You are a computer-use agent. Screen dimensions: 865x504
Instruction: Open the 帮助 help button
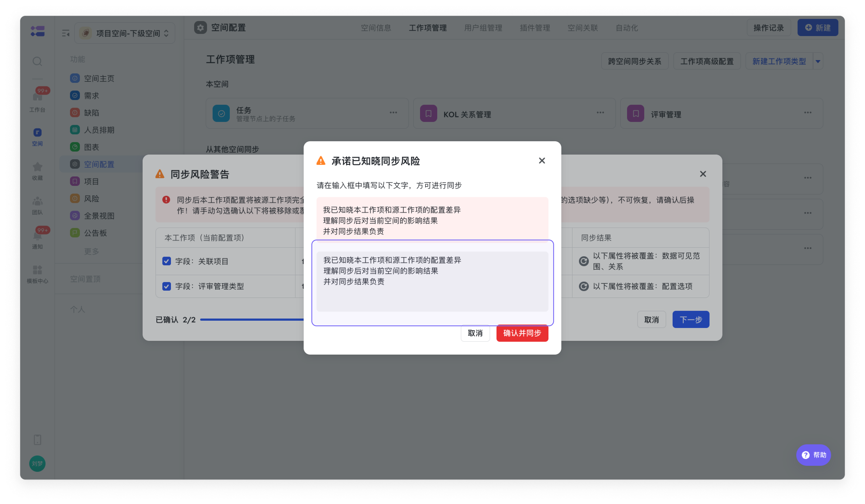point(813,455)
